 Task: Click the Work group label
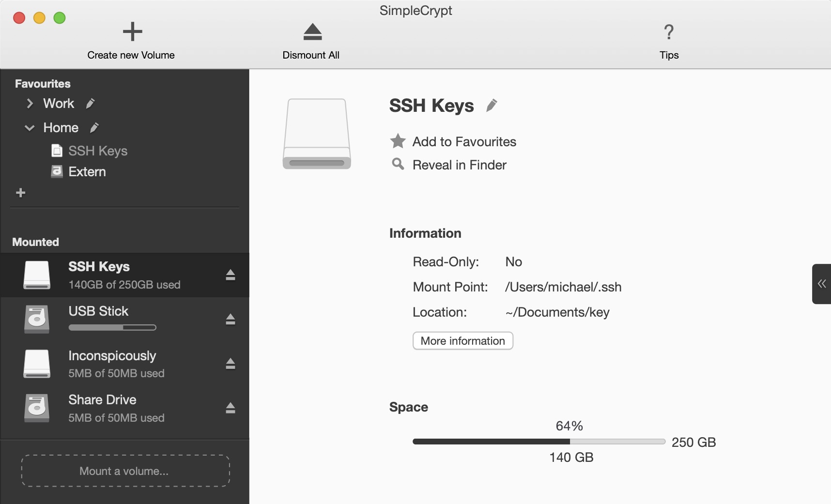coord(59,104)
